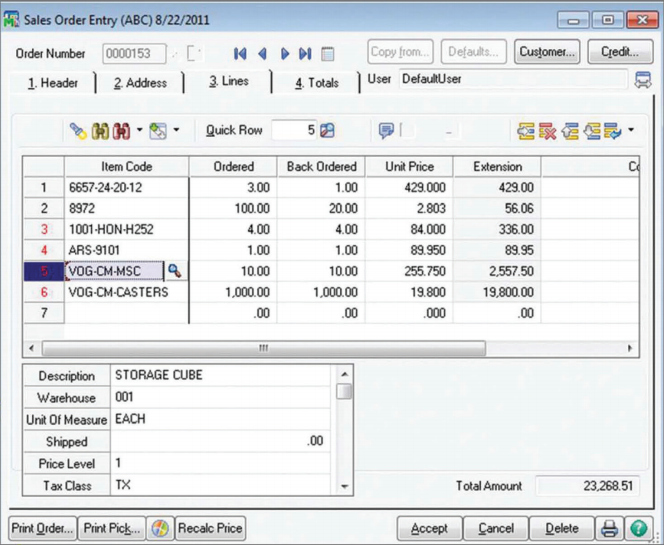Select row 1 header in lines grid
Screen dimensions: 664x545
tap(44, 187)
